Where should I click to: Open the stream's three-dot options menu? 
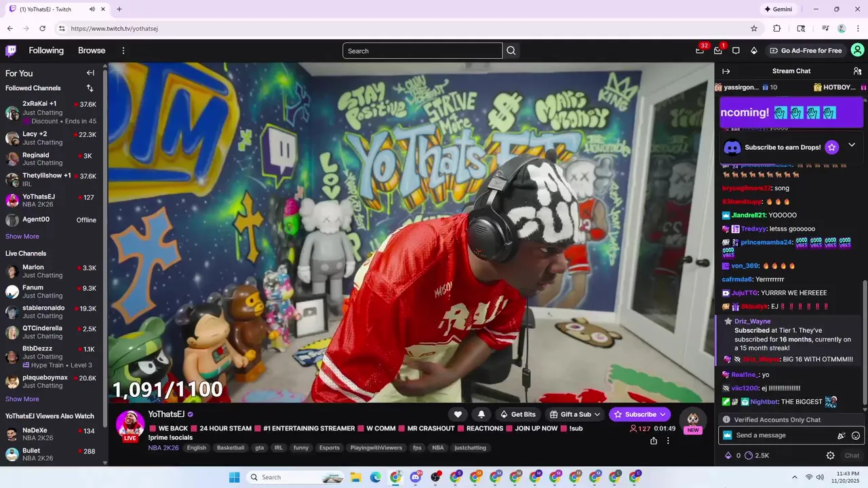[668, 441]
